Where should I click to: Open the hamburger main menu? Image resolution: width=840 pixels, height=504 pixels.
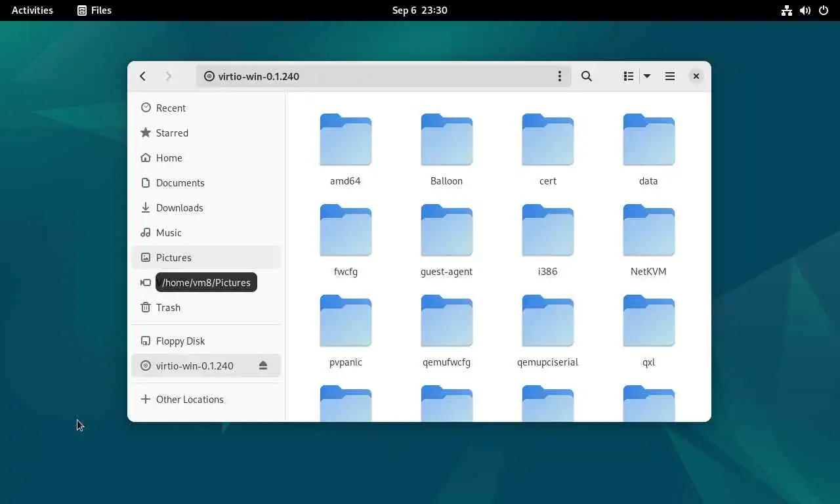670,76
